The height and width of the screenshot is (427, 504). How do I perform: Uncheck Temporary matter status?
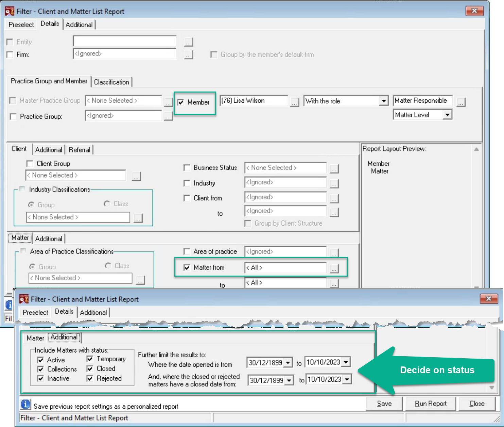90,359
